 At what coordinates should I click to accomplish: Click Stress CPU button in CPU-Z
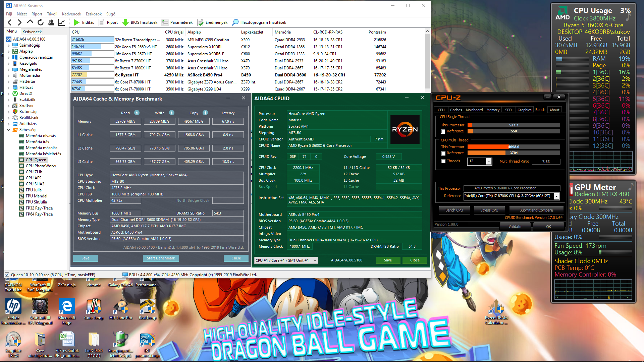tap(489, 210)
